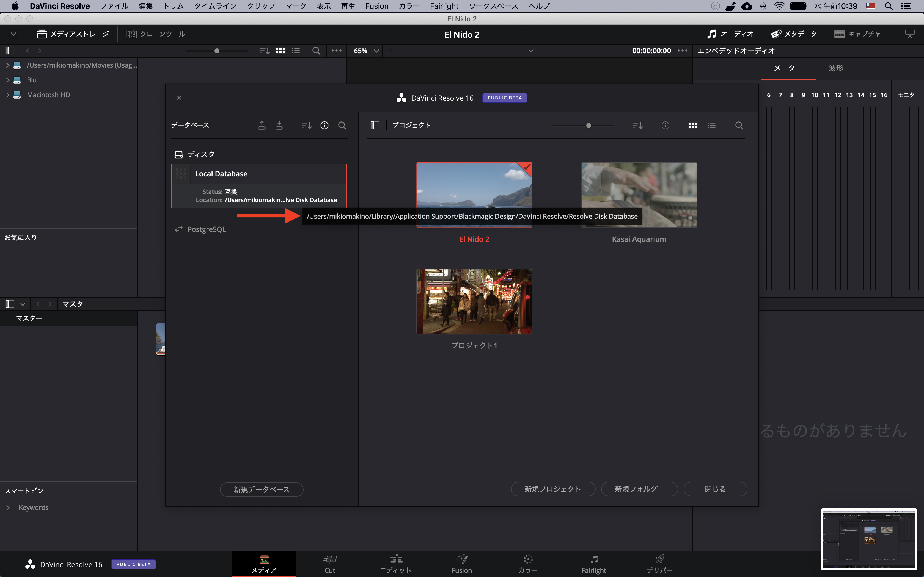Switch to the Waveform tab
This screenshot has height=577, width=924.
836,68
